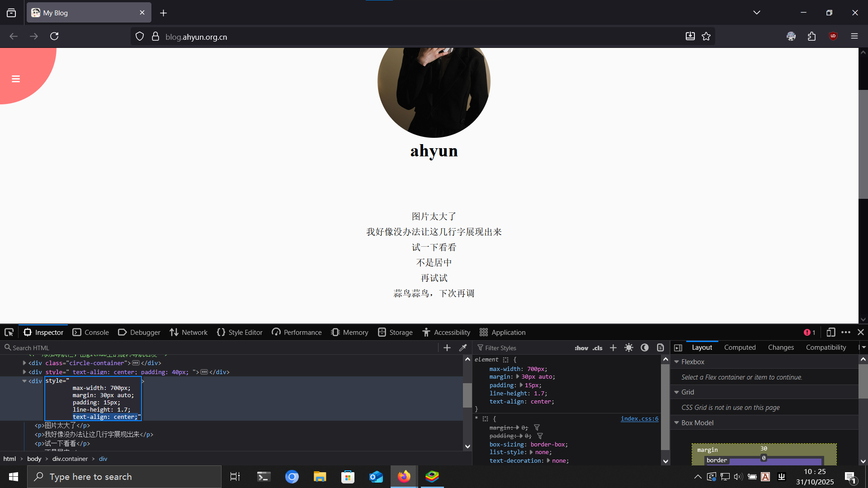
Task: Open the index.css:6 source link
Action: pyautogui.click(x=639, y=419)
